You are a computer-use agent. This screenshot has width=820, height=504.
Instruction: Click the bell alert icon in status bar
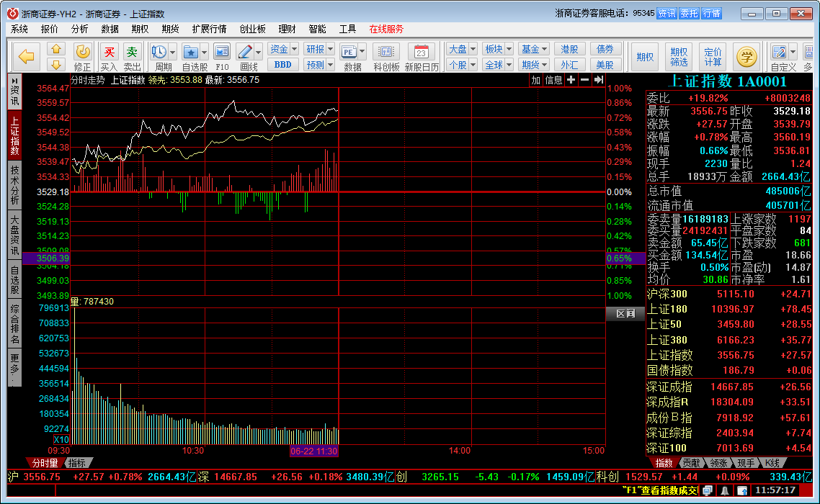[725, 490]
